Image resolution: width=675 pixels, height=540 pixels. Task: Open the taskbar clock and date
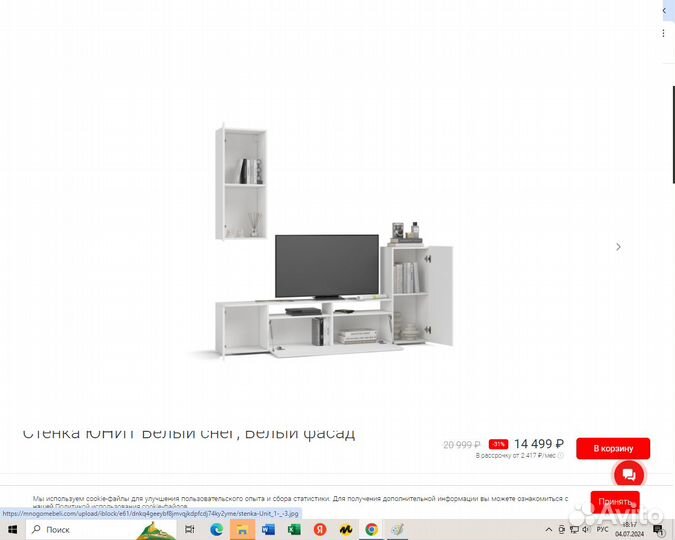click(630, 529)
